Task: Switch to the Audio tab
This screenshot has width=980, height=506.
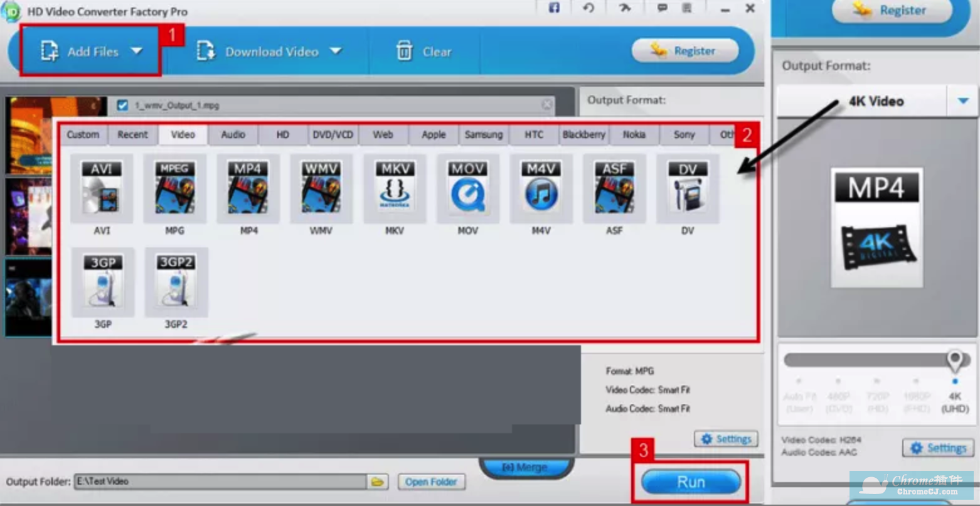Action: [233, 134]
